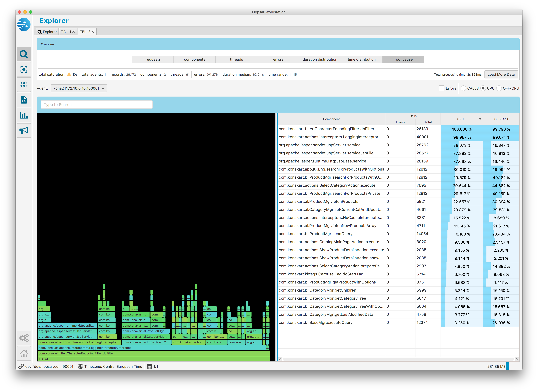Click the dev.flopsar.com:9000 connection status
Image resolution: width=538 pixels, height=392 pixels.
click(x=49, y=366)
